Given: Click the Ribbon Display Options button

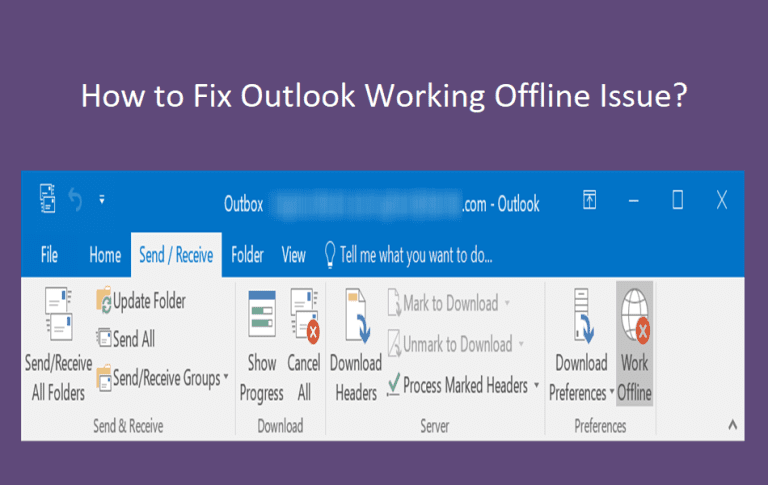Looking at the screenshot, I should tap(589, 200).
